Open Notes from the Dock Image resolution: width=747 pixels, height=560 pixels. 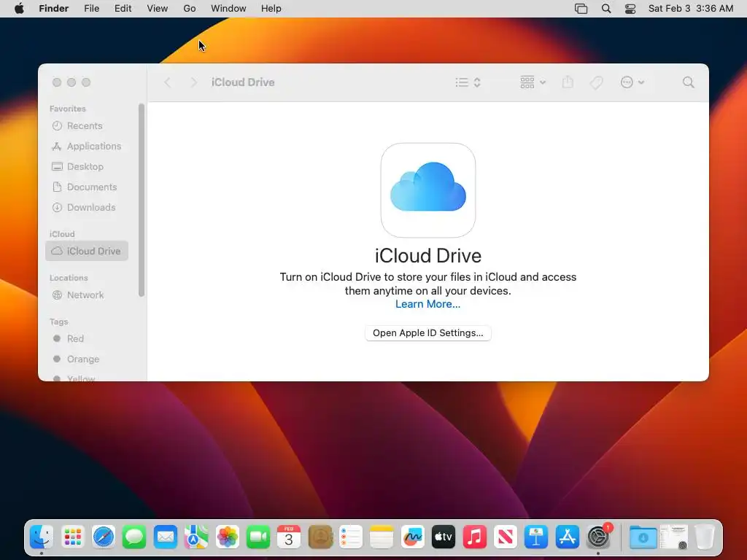(382, 537)
